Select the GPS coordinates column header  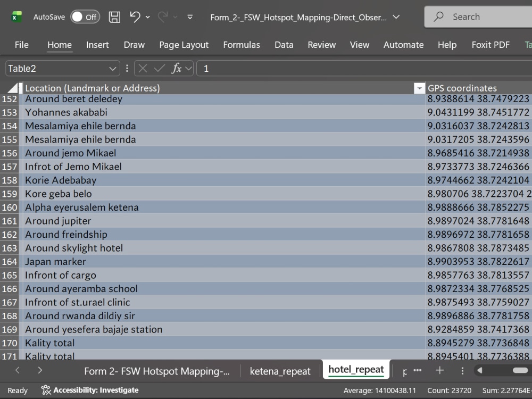479,88
